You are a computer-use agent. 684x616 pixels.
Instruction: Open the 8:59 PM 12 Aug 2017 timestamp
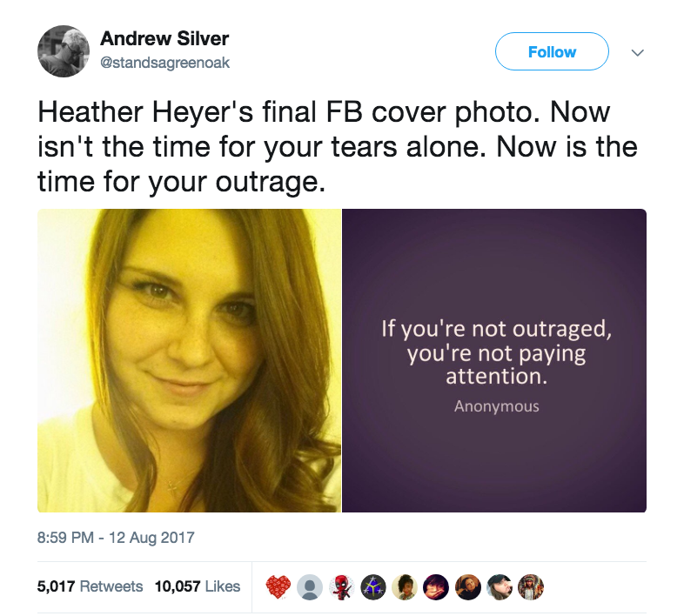point(116,538)
